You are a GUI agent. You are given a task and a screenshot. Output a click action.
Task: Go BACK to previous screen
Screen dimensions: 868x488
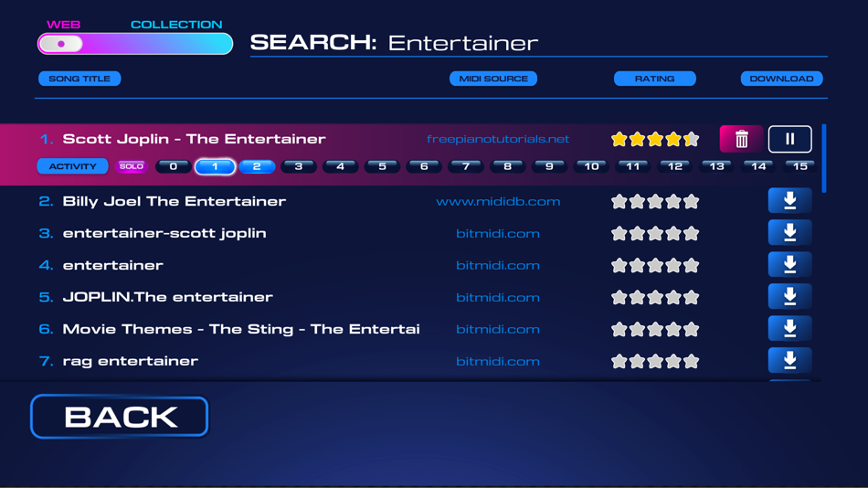click(120, 417)
